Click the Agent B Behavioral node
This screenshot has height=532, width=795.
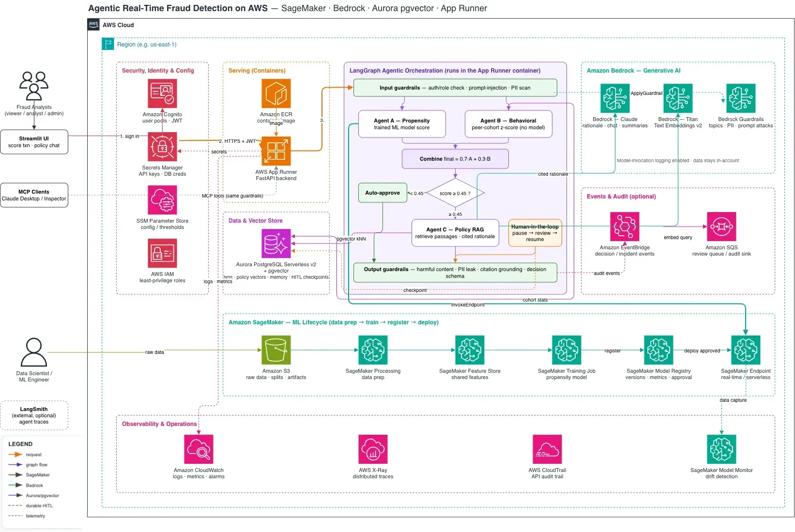point(508,124)
